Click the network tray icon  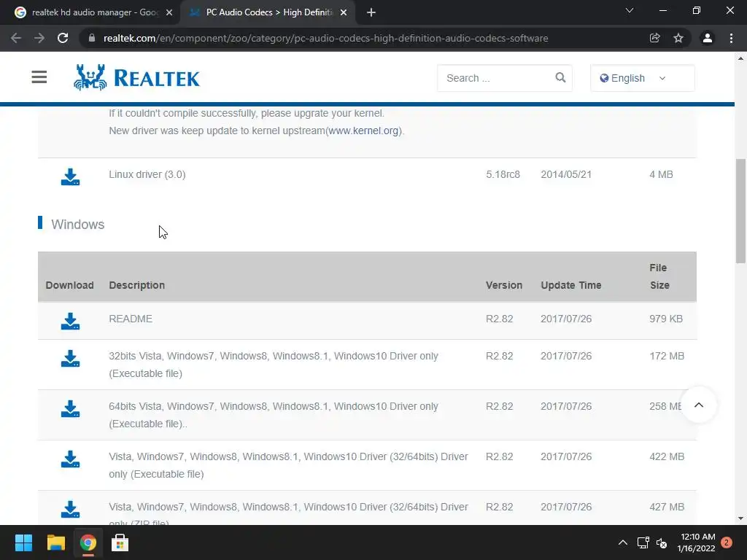[x=643, y=542]
